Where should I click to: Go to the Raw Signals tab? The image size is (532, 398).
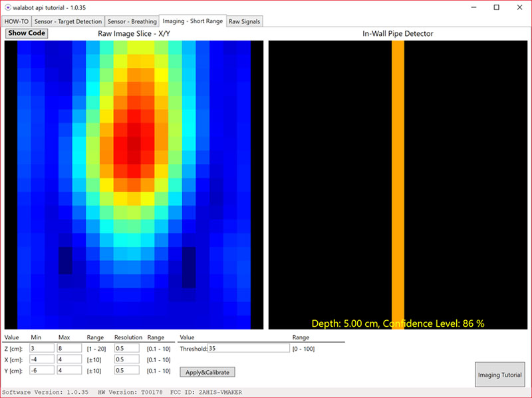(x=245, y=21)
